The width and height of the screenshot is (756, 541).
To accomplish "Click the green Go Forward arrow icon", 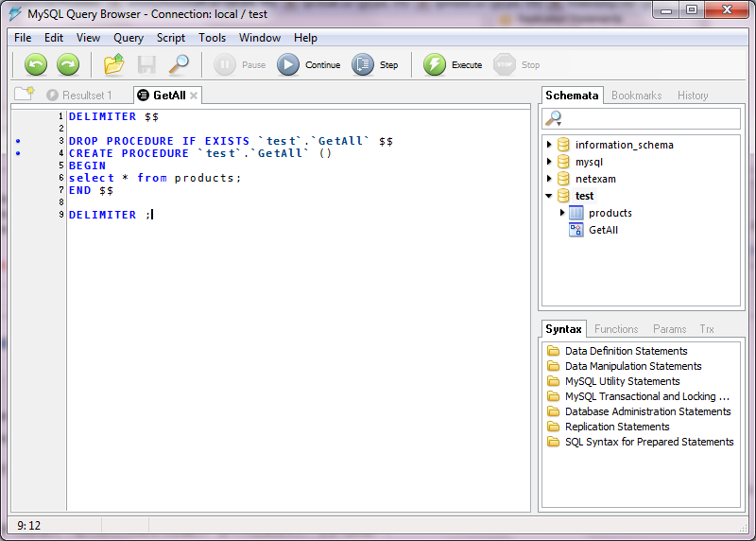I will tap(68, 64).
